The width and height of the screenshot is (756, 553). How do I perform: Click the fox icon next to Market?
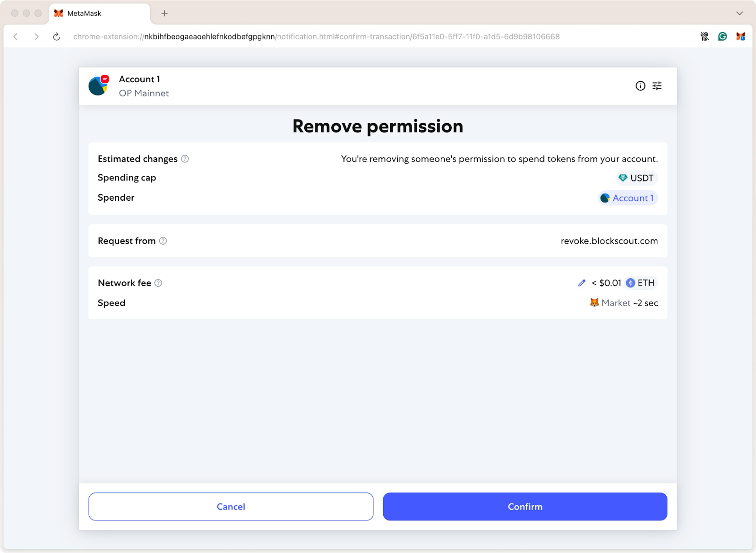click(594, 302)
